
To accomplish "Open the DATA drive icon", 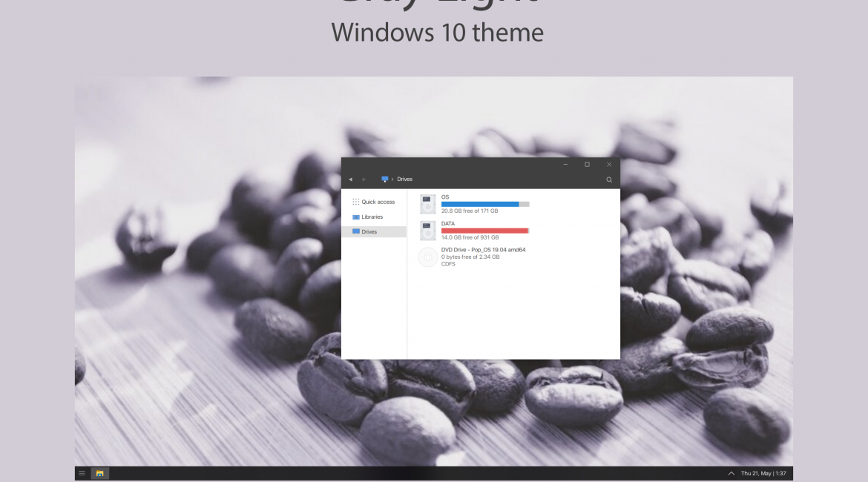I will (427, 231).
